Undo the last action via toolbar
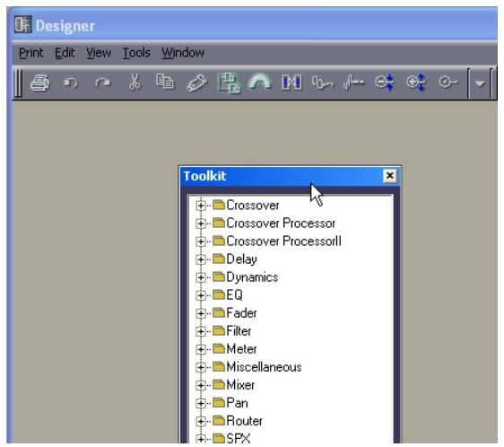Image resolution: width=504 pixels, height=447 pixels. 71,83
